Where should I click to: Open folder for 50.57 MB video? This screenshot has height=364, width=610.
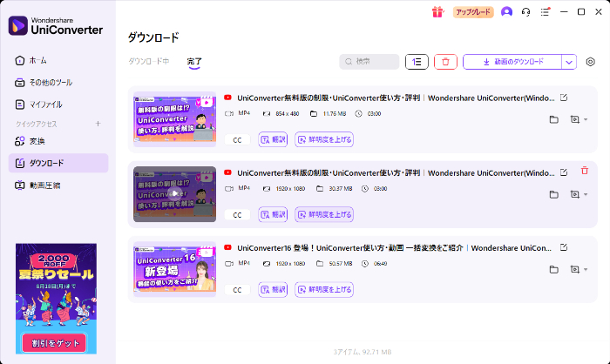(554, 269)
